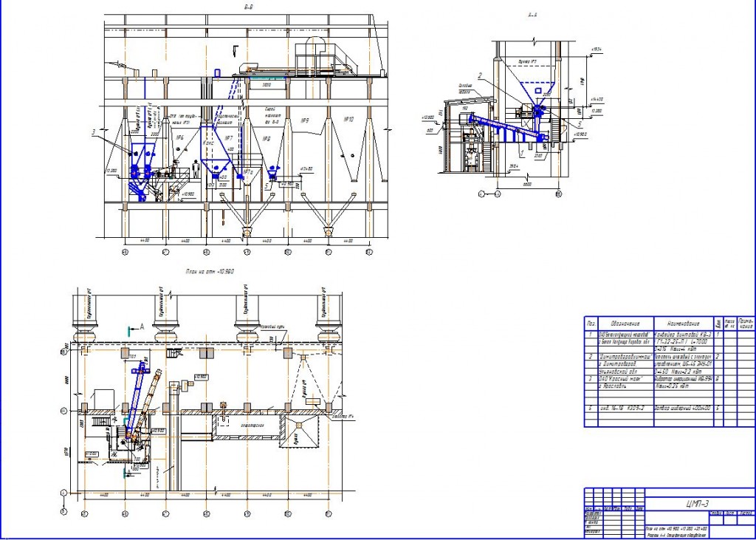Click the 'Кол.' column header
This screenshot has height=540, width=756.
coord(719,324)
